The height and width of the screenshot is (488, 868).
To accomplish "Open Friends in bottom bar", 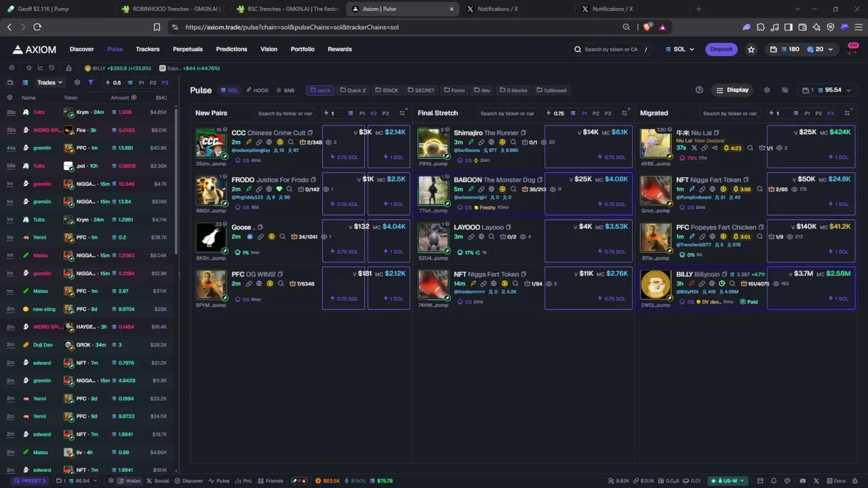I will pos(271,481).
